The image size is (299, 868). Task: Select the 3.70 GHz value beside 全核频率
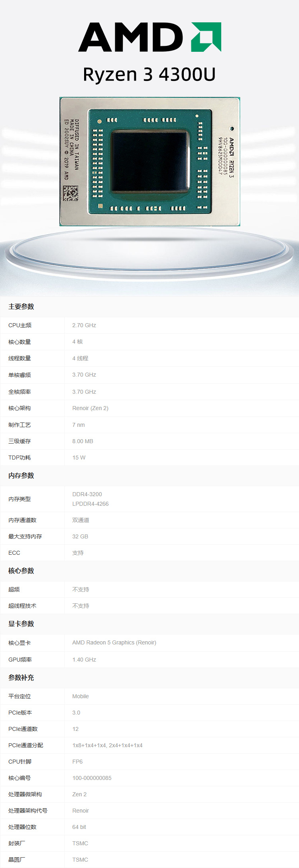[x=84, y=392]
